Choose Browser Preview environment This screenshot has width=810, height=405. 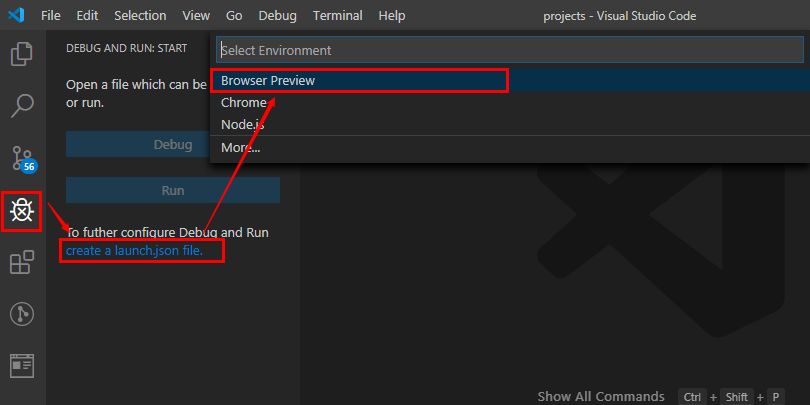[510, 81]
